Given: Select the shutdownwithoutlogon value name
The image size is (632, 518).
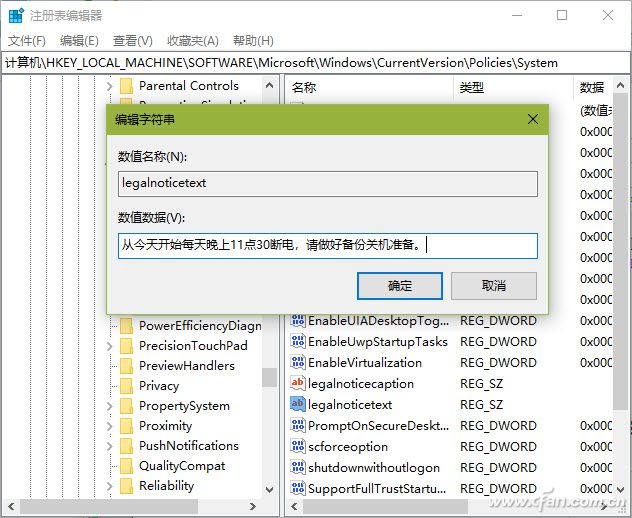Looking at the screenshot, I should [374, 468].
